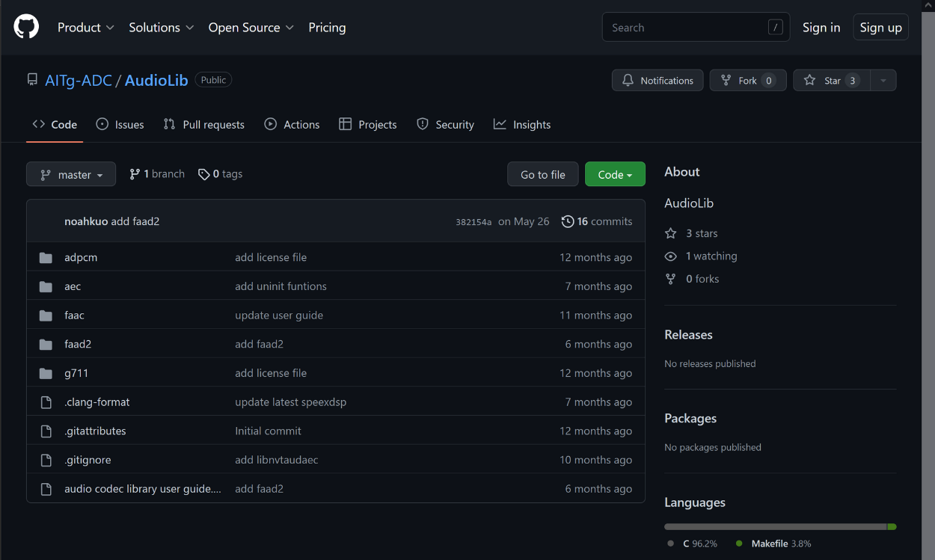The width and height of the screenshot is (935, 560).
Task: Open the green Code dropdown
Action: (x=615, y=175)
